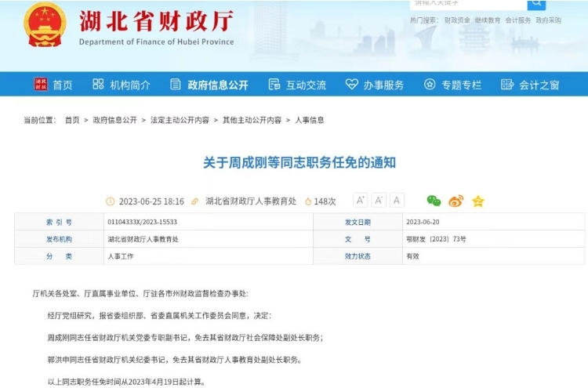Click hot search term 财政资金
This screenshot has height=388, width=588.
pyautogui.click(x=457, y=20)
